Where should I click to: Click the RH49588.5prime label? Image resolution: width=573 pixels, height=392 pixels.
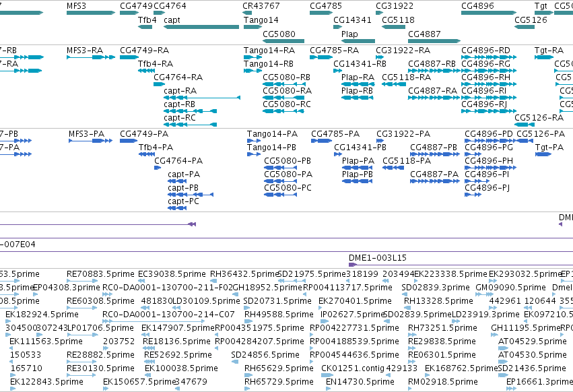pos(279,314)
